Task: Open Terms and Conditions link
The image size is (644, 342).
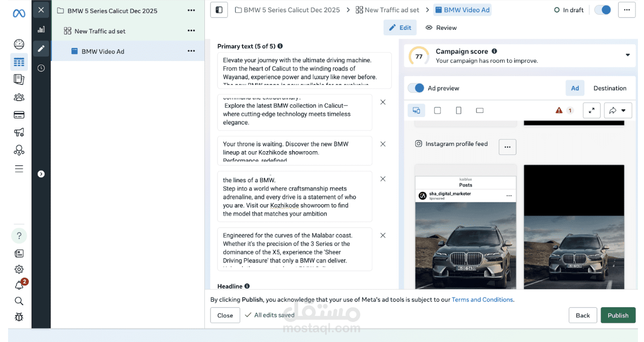Action: 482,300
